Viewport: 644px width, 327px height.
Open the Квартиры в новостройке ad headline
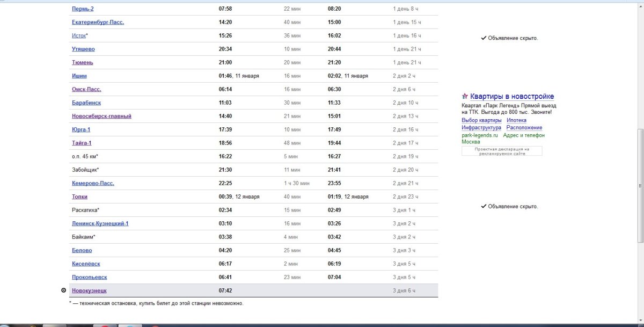pos(512,97)
